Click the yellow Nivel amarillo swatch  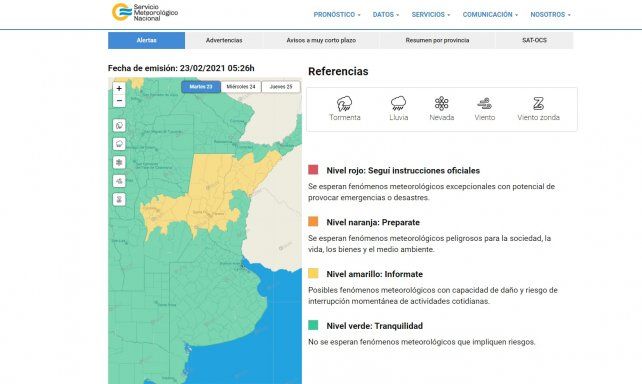pos(313,273)
